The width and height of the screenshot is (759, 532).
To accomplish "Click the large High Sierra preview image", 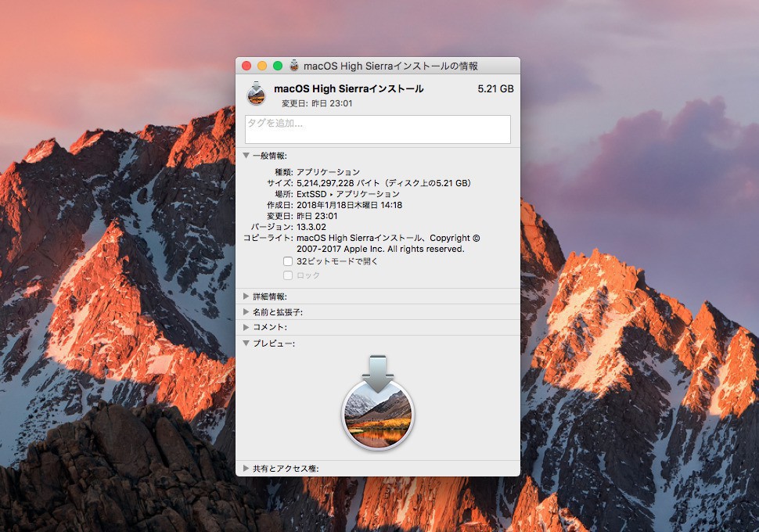I will (378, 403).
